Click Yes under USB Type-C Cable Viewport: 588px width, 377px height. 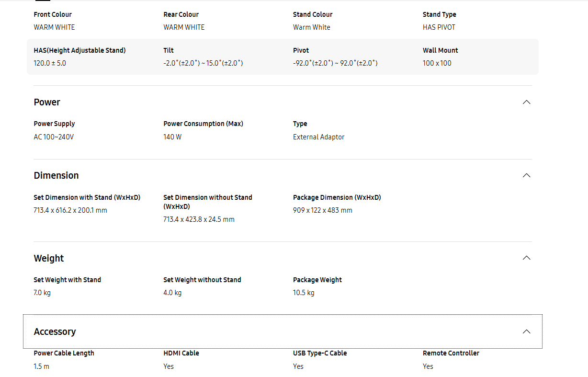coord(298,366)
